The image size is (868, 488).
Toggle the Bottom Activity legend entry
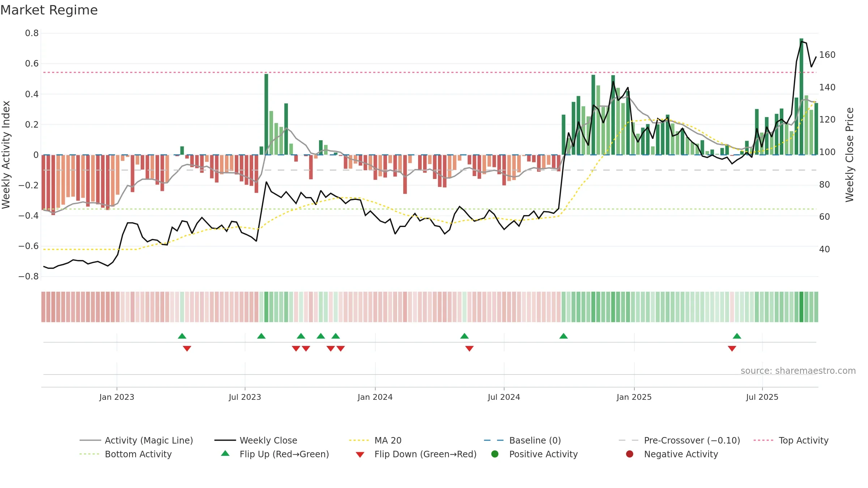125,454
